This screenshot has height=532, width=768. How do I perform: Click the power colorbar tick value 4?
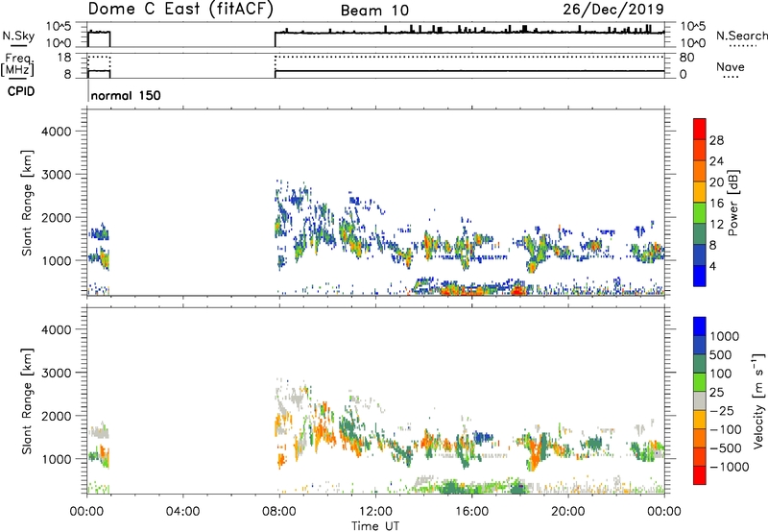712,266
